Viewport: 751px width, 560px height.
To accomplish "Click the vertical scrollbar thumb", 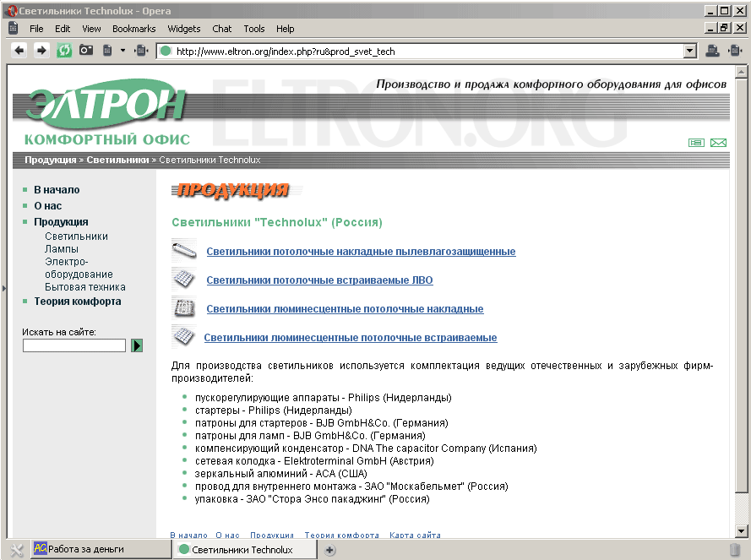I will click(x=742, y=285).
